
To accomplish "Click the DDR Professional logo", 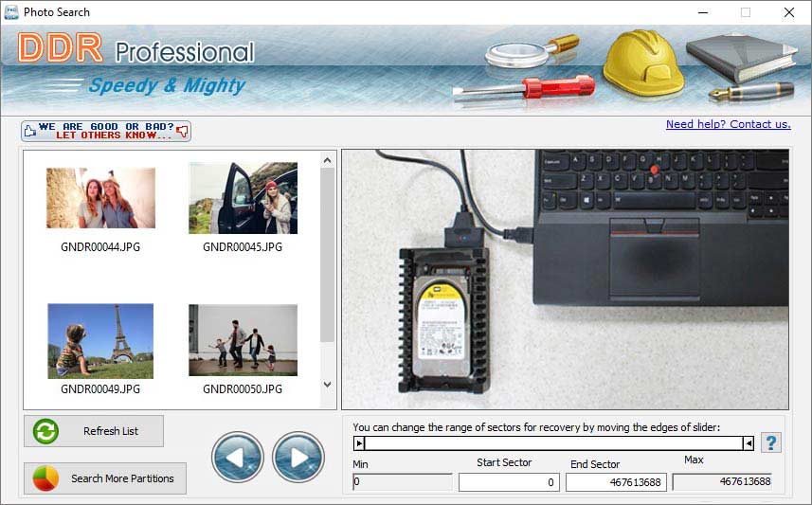I will pyautogui.click(x=135, y=48).
